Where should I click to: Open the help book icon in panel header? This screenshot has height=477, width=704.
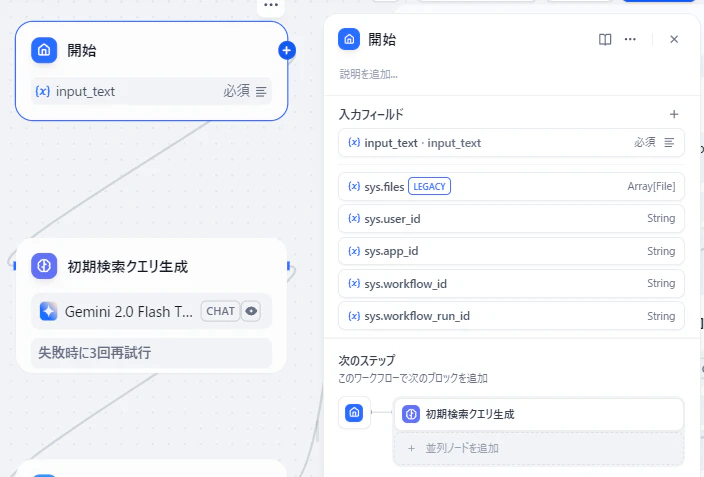[605, 40]
